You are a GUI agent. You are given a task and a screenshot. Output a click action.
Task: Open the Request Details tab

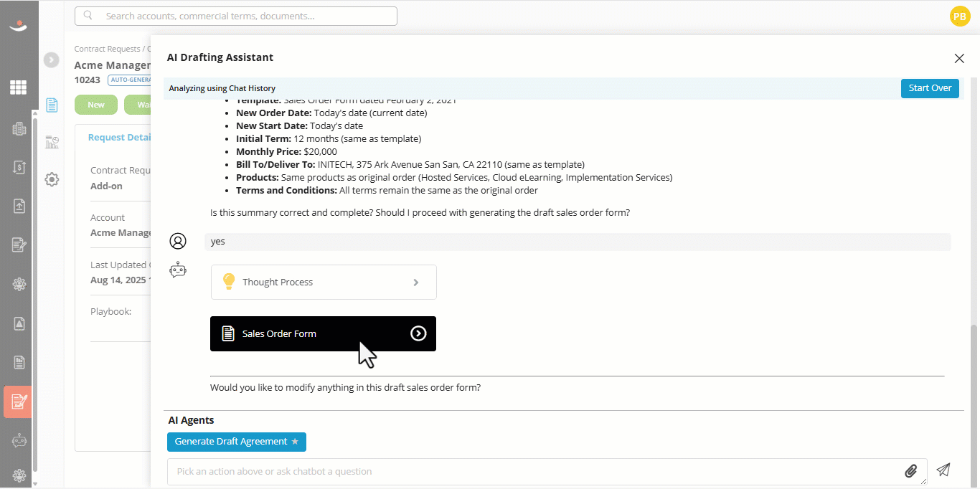click(119, 138)
